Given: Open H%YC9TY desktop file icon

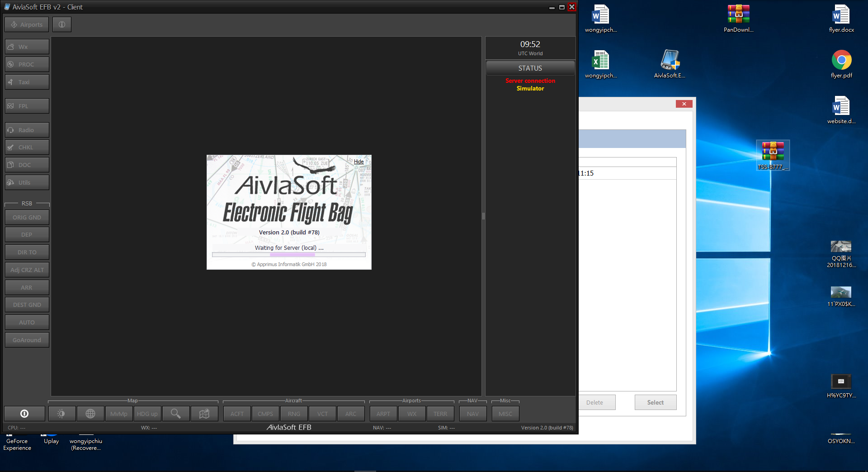Looking at the screenshot, I should [841, 386].
